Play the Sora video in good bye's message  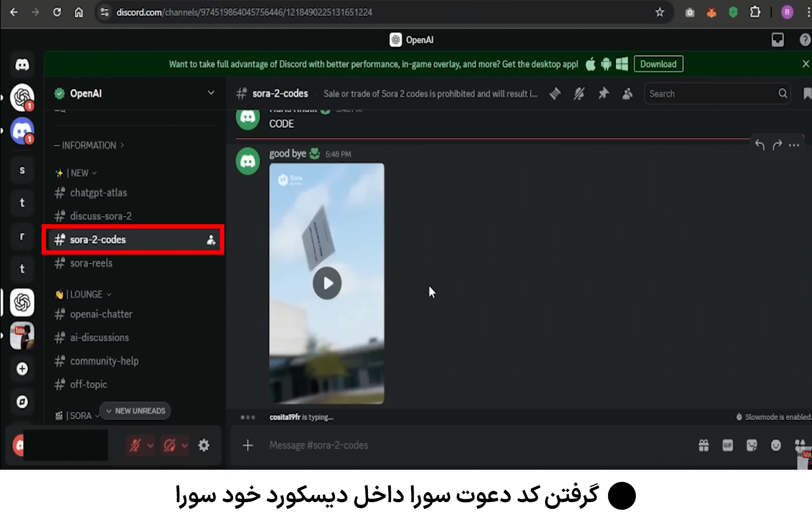pos(327,283)
